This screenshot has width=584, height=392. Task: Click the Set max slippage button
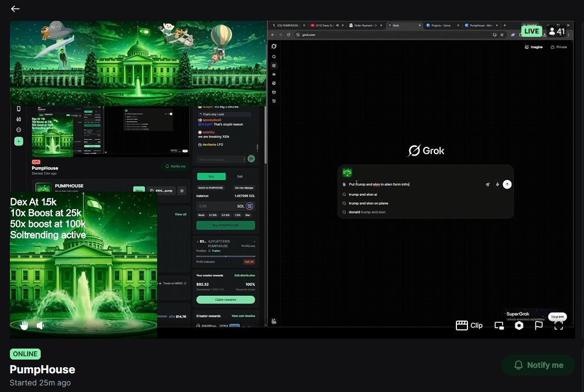244,187
